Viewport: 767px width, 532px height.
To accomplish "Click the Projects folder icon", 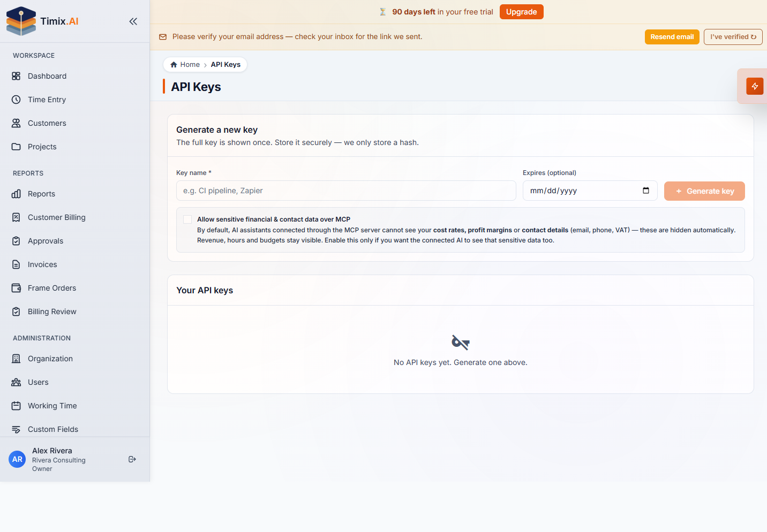I will (16, 147).
